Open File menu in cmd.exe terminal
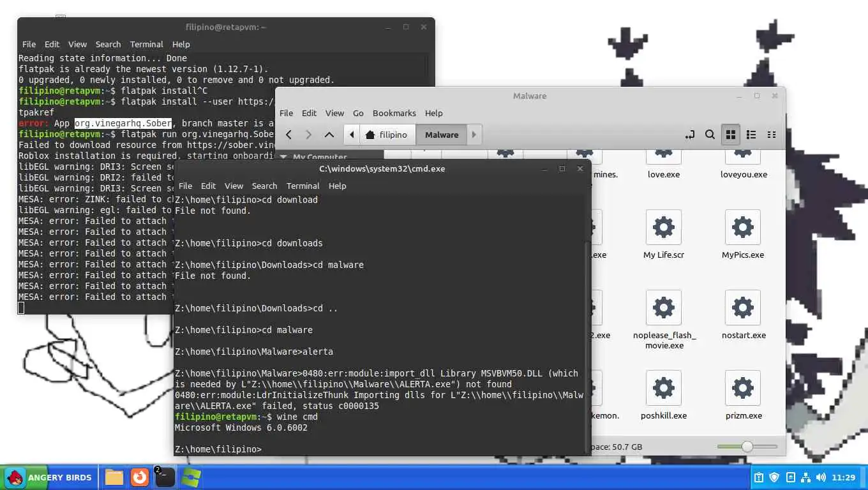Viewport: 868px width, 490px height. click(186, 186)
